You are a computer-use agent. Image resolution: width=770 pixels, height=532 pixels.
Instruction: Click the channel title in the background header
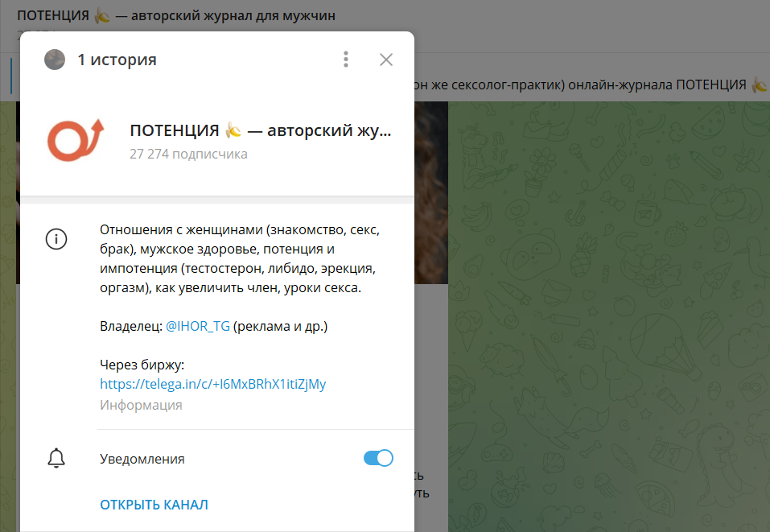[176, 16]
